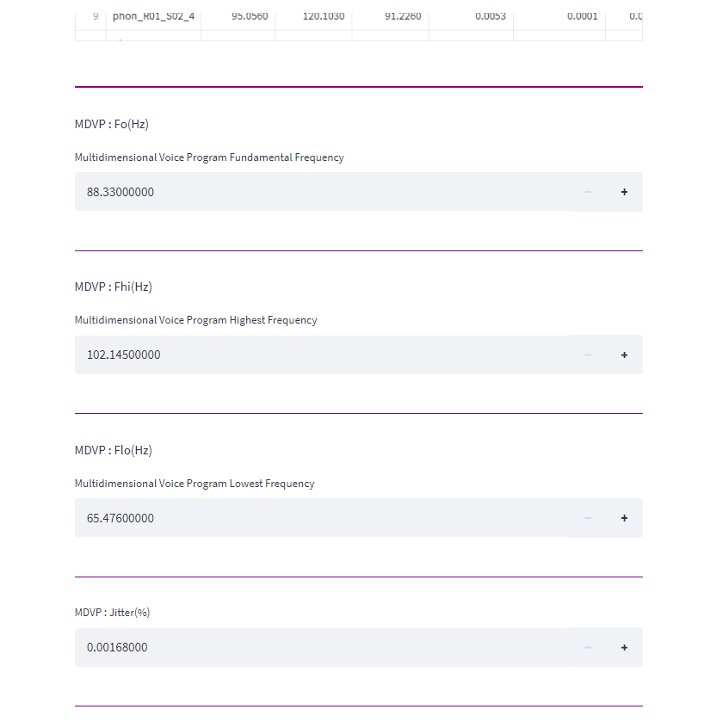This screenshot has height=728, width=710.
Task: Click the MDVP : Jitter(%) heading
Action: (x=113, y=612)
